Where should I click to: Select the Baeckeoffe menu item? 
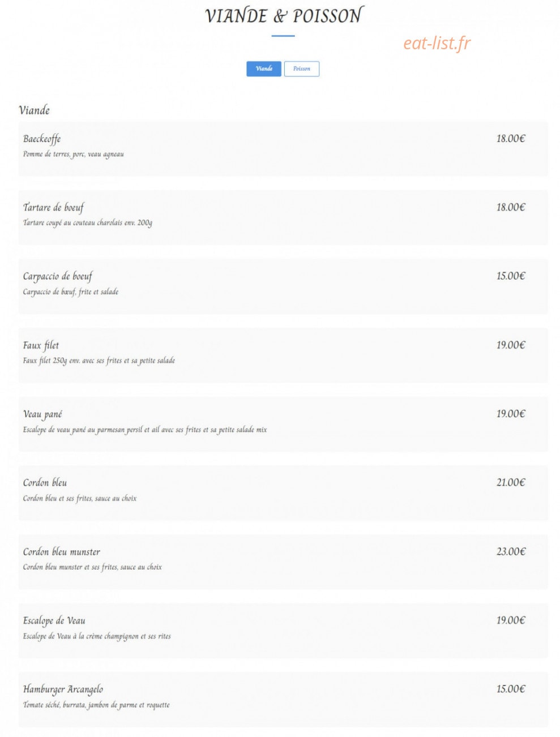pyautogui.click(x=283, y=149)
